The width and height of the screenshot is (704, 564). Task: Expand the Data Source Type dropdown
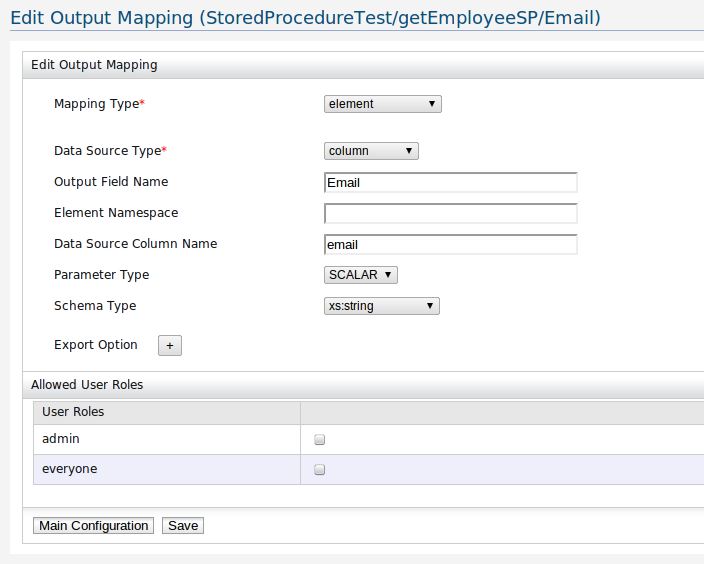(371, 151)
